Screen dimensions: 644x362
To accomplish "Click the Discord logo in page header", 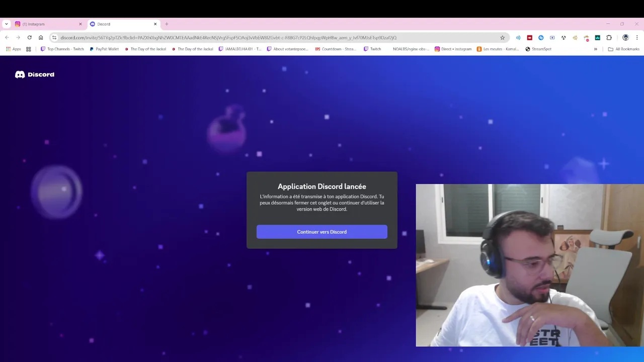I will click(35, 74).
